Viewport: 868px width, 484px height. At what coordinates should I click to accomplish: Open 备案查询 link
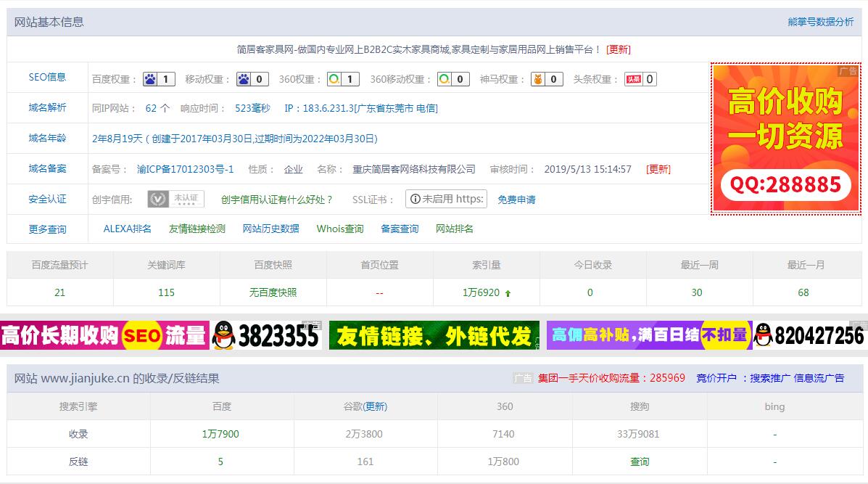click(400, 229)
